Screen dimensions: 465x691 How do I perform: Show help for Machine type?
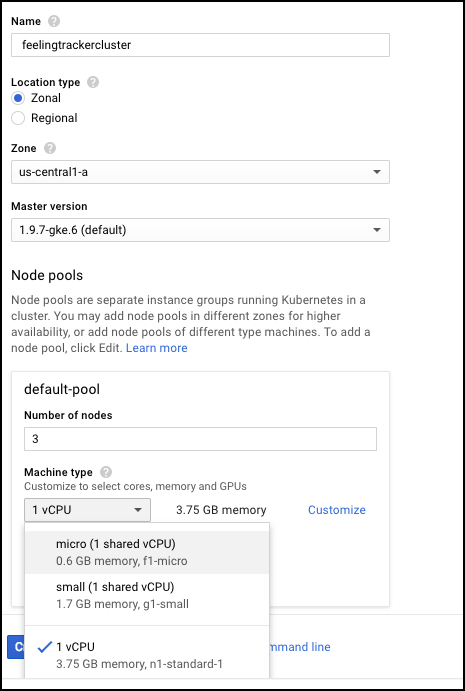pos(106,472)
